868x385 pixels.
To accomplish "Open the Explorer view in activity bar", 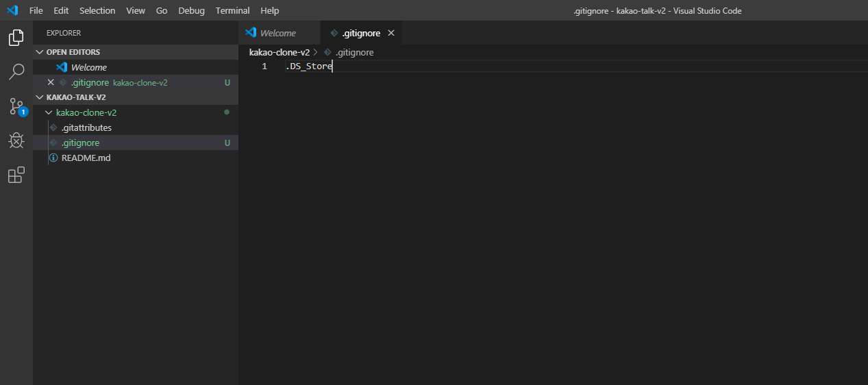I will [x=16, y=38].
